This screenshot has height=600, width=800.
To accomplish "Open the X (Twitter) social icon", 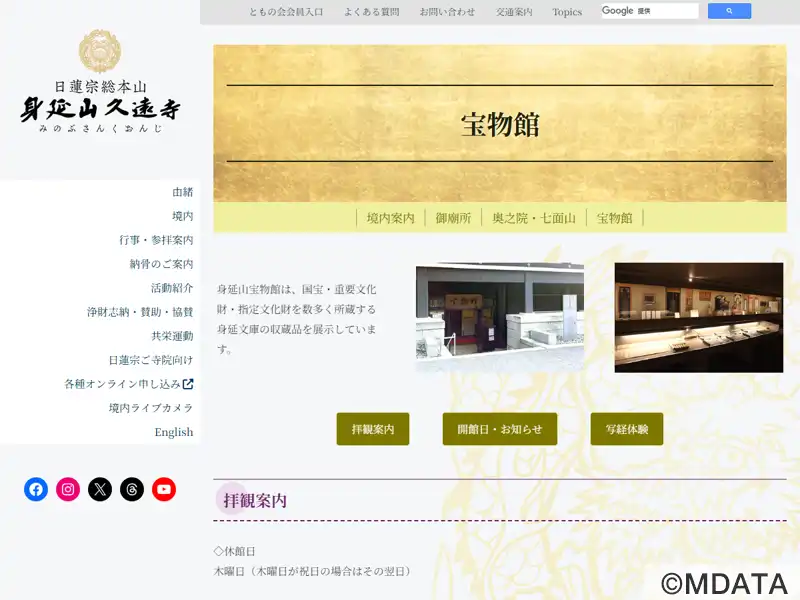I will click(100, 489).
